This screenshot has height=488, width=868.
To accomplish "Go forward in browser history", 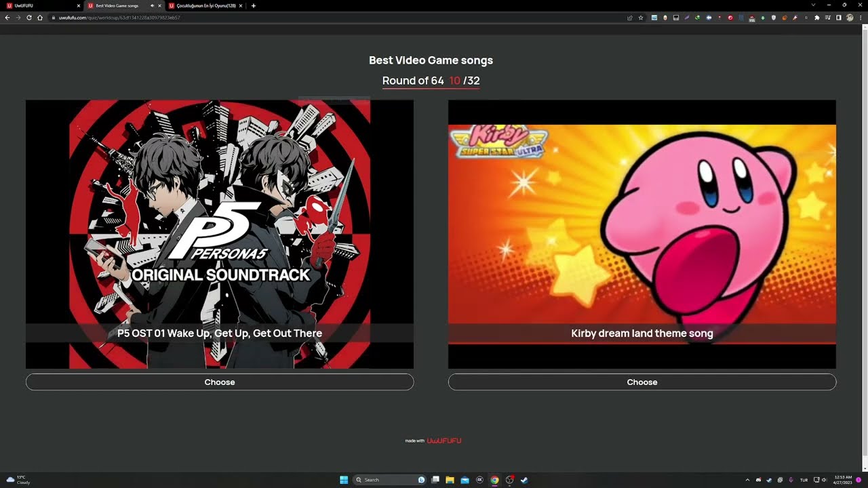I will click(x=18, y=18).
